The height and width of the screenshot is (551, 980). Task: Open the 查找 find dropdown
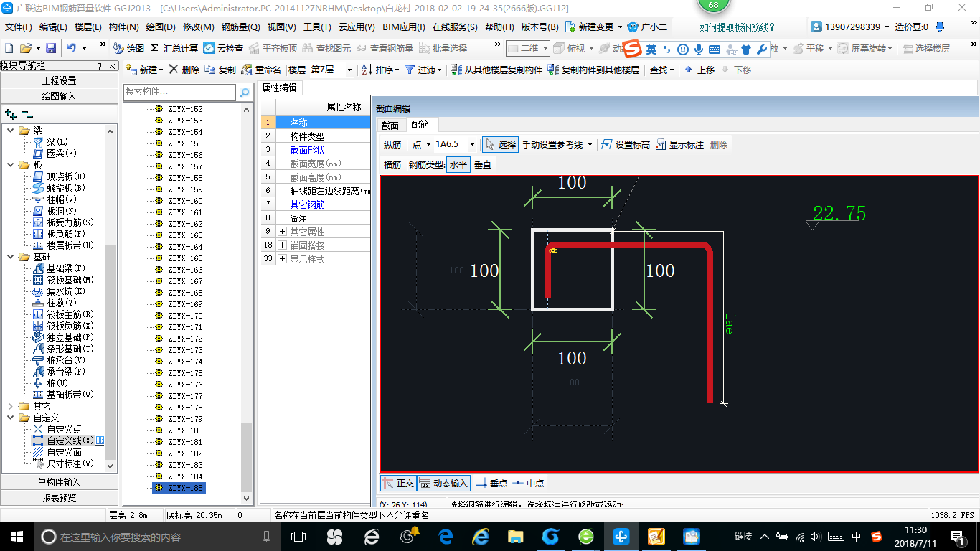(661, 70)
